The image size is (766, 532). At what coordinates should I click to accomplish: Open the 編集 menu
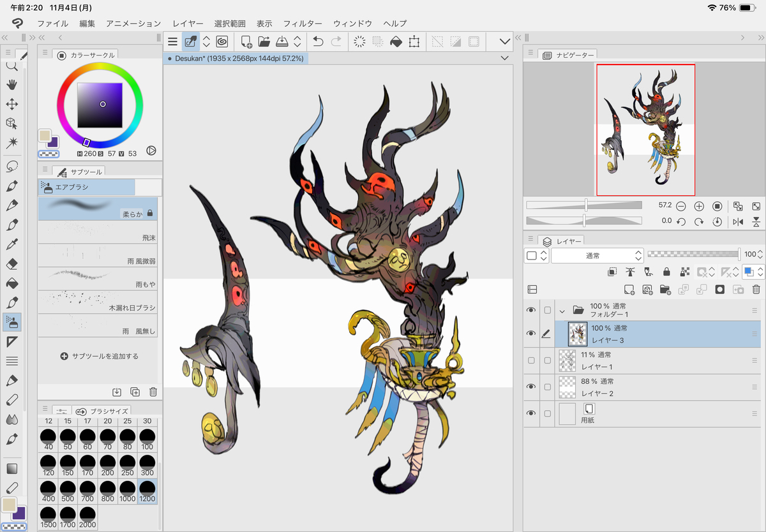87,24
